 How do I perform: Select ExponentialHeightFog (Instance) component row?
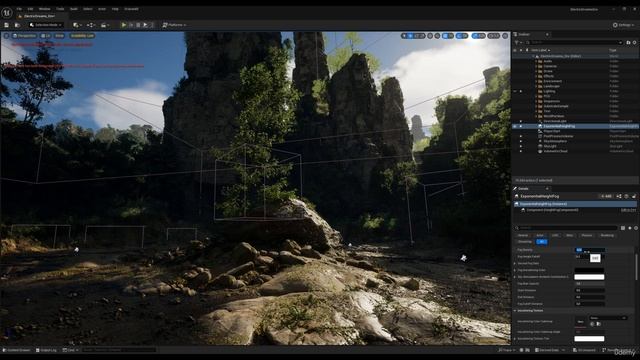coord(576,204)
